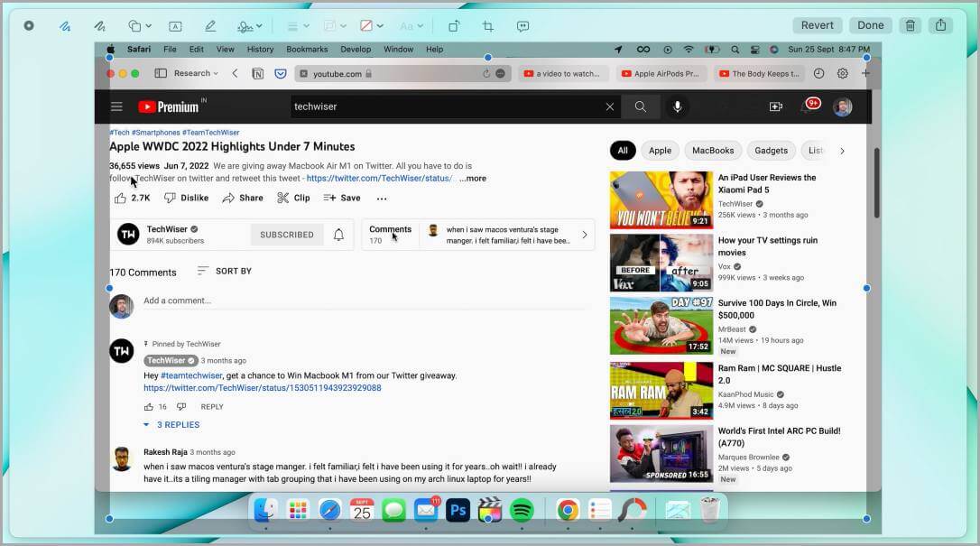Screen dimensions: 980x546
Task: Click the Safari sidebar icon
Action: point(161,74)
